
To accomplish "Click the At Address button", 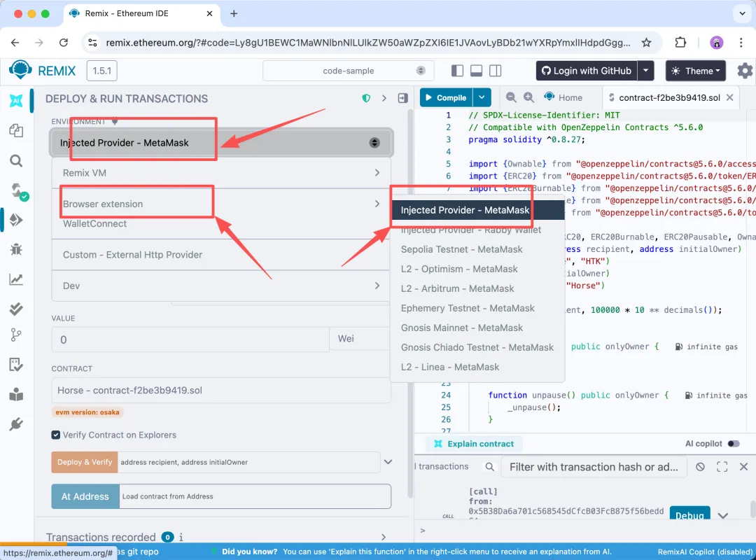I will (85, 496).
